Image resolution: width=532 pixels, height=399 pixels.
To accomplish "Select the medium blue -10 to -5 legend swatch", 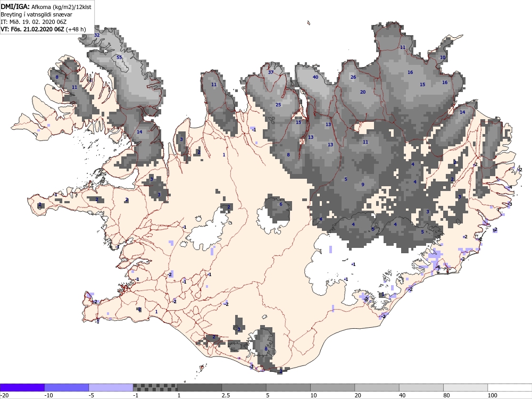I will 66,387.
